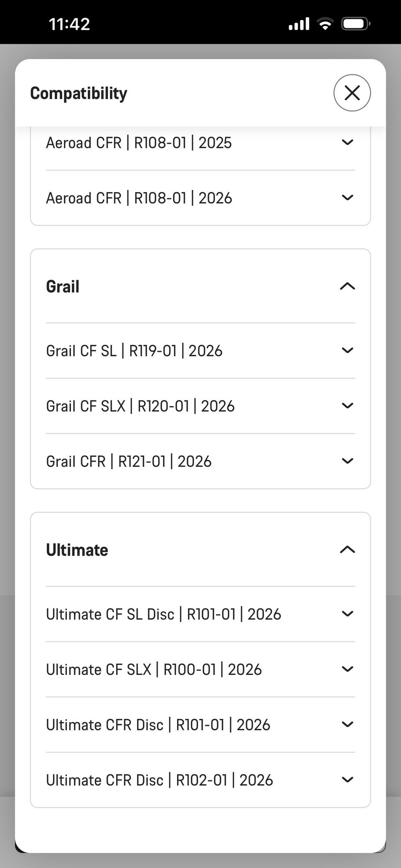Expand Grail CF SLX R120-01 chevron
The width and height of the screenshot is (401, 868).
point(347,406)
